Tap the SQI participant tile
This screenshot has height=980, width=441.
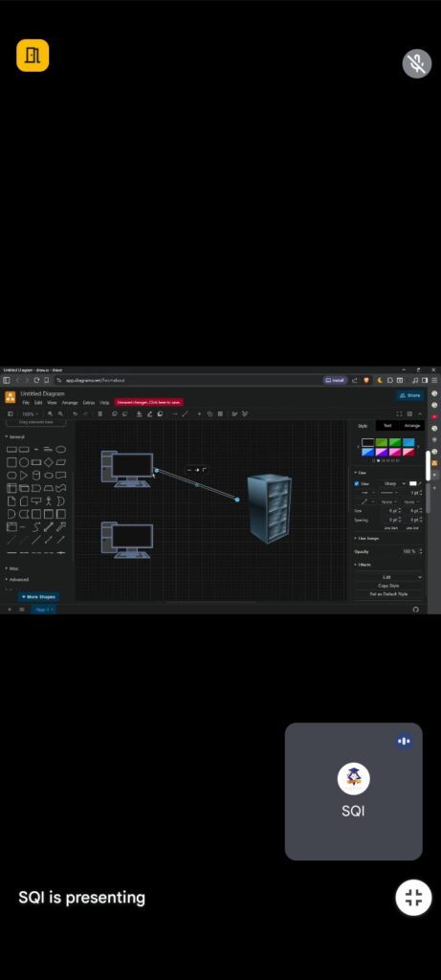[x=354, y=791]
